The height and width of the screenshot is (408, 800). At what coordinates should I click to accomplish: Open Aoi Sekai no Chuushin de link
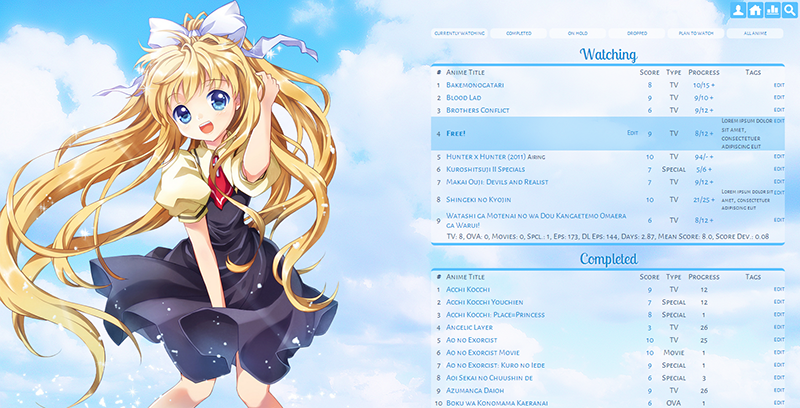click(489, 378)
